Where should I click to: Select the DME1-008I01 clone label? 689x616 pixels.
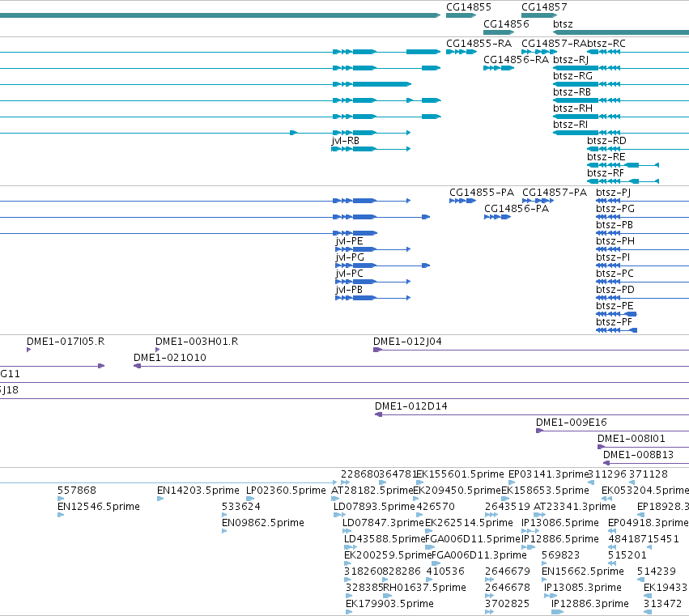631,439
